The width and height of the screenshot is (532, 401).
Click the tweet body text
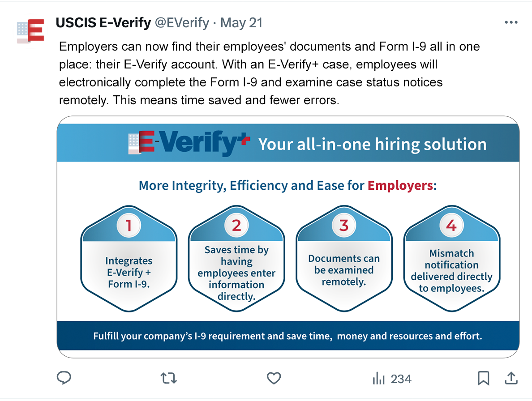click(269, 73)
